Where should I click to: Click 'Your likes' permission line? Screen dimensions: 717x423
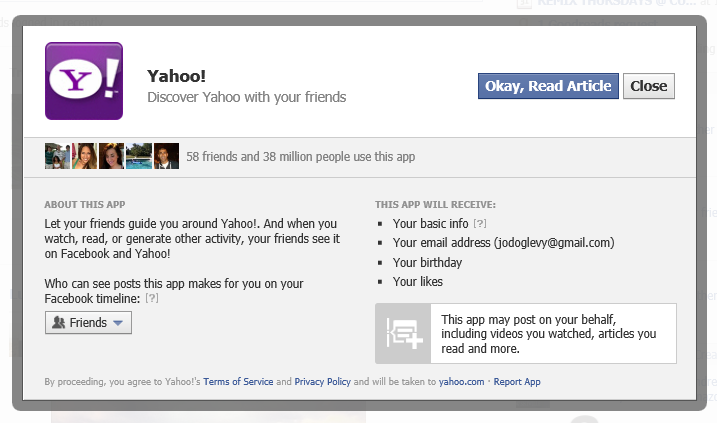[x=417, y=281]
